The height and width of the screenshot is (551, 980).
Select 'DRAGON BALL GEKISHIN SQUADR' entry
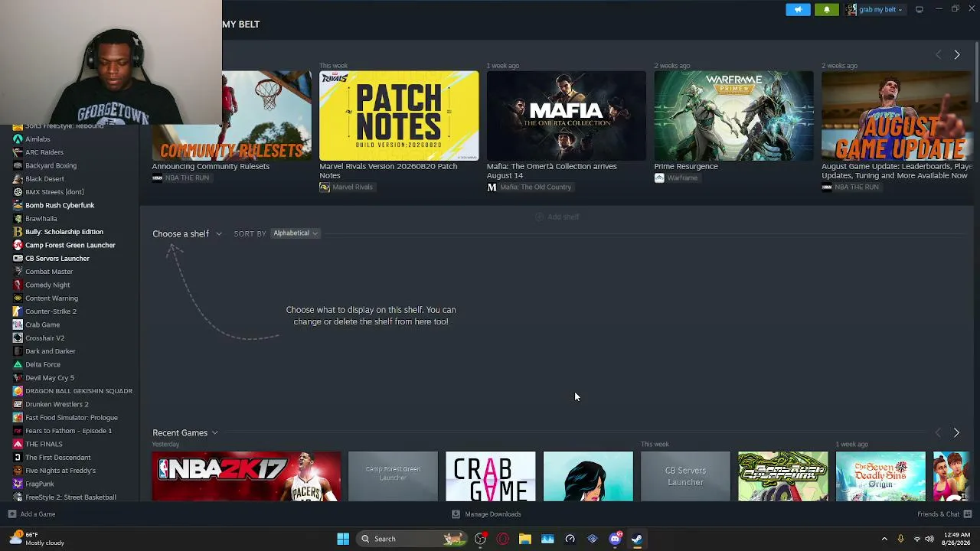[x=79, y=391]
